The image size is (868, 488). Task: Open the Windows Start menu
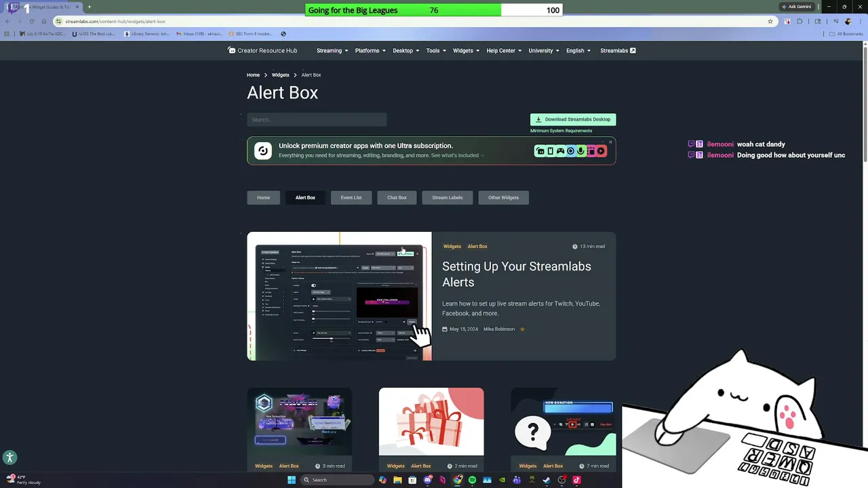tap(292, 480)
